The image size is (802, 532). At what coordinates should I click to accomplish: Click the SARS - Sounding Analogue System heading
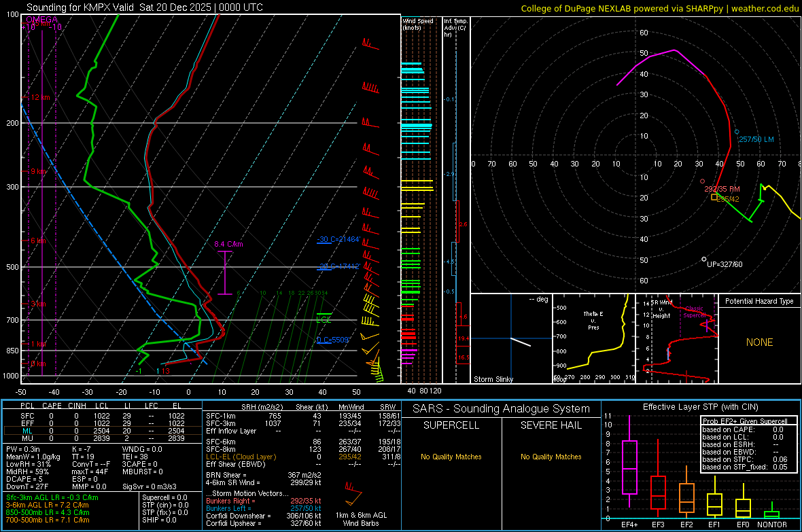(501, 409)
